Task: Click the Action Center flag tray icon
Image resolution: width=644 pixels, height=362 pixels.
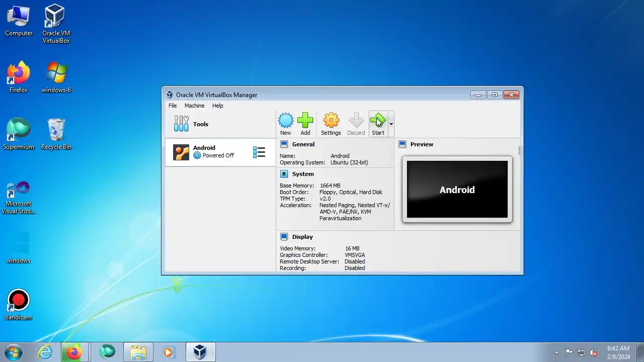Action: tap(569, 352)
